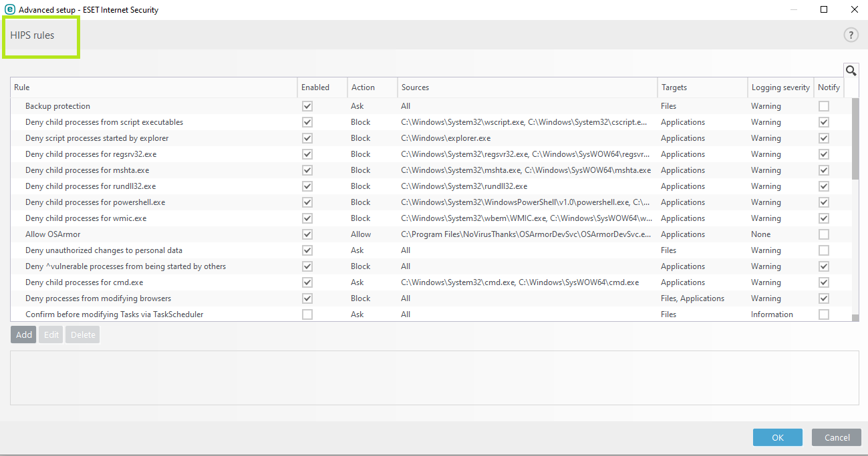This screenshot has width=868, height=456.
Task: Sort by the Sources column header
Action: [527, 87]
